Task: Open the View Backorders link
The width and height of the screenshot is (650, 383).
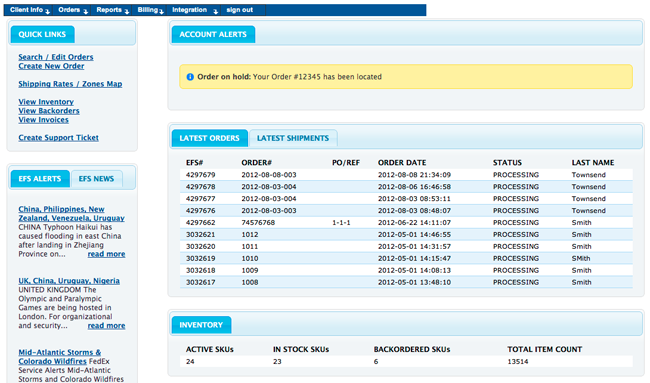Action: tap(49, 111)
